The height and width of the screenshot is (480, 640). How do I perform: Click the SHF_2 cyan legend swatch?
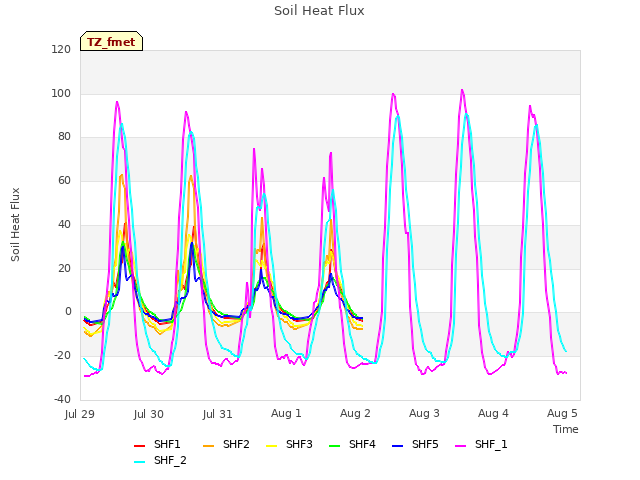tap(140, 462)
